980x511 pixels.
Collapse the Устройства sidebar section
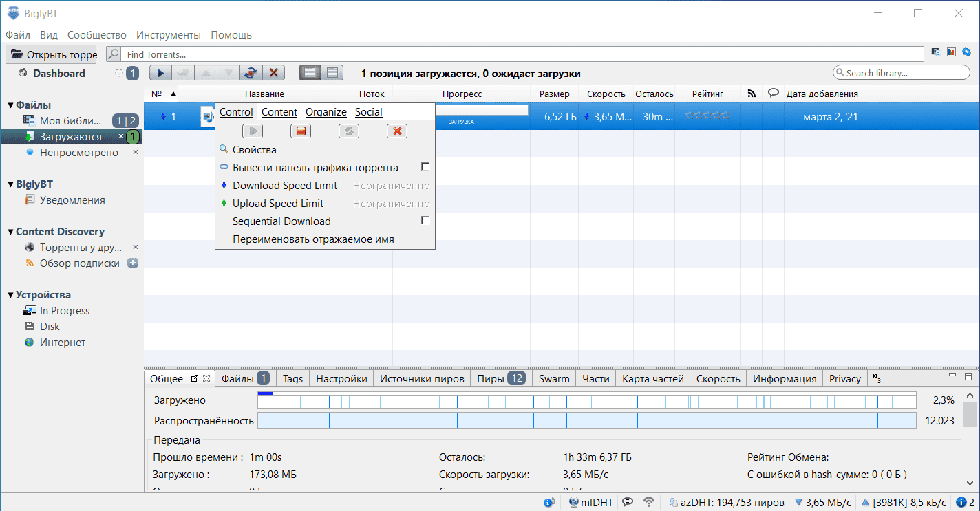click(x=10, y=295)
